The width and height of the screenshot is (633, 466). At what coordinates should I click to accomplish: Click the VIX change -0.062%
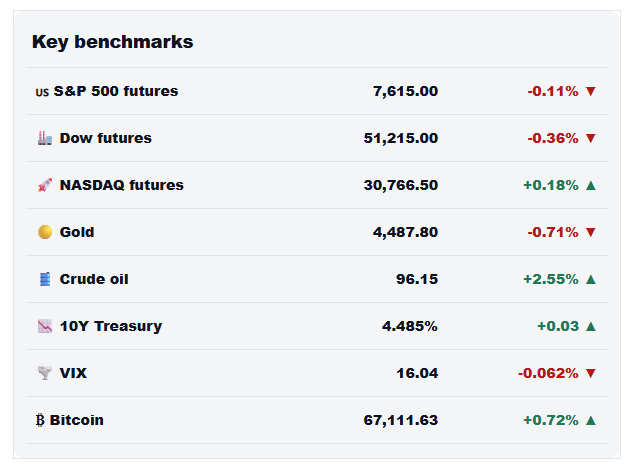pyautogui.click(x=548, y=373)
